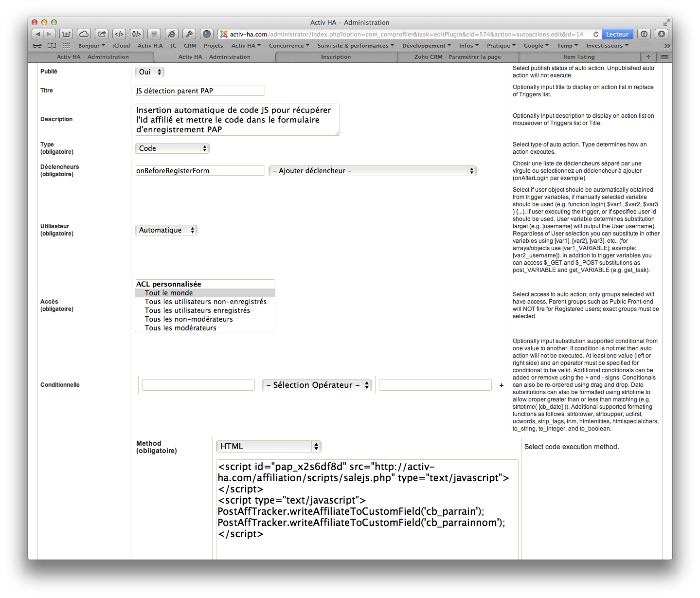This screenshot has width=700, height=598.
Task: Add a conditional row with plus
Action: [x=502, y=385]
